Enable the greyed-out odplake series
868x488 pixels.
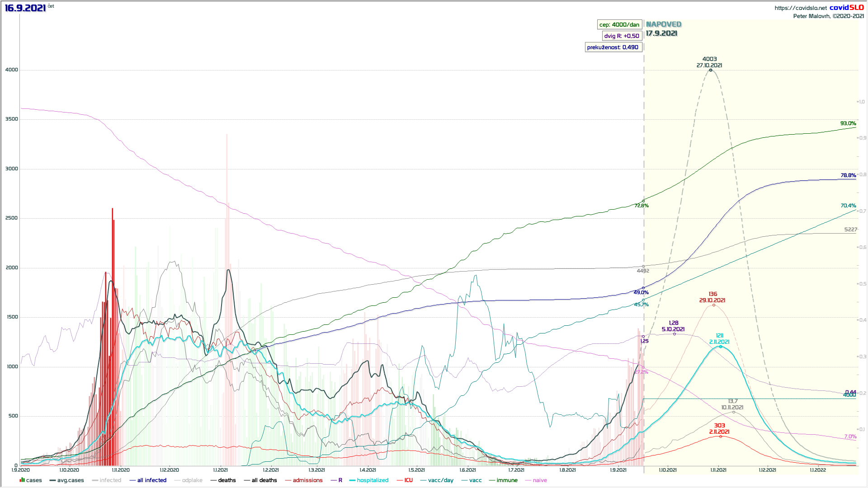click(x=192, y=480)
